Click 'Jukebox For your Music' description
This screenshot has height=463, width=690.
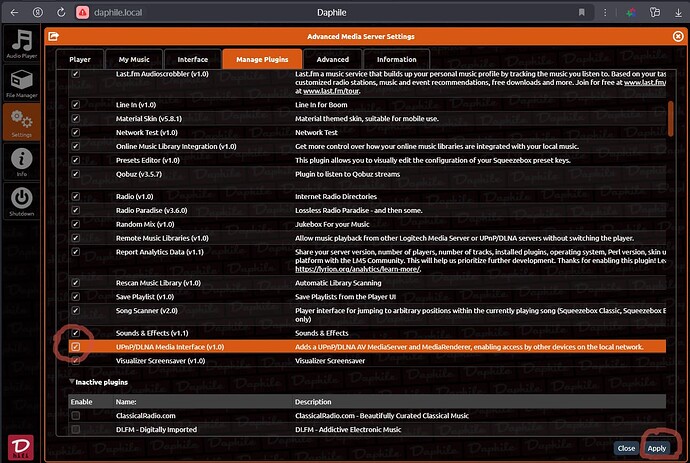(x=332, y=224)
